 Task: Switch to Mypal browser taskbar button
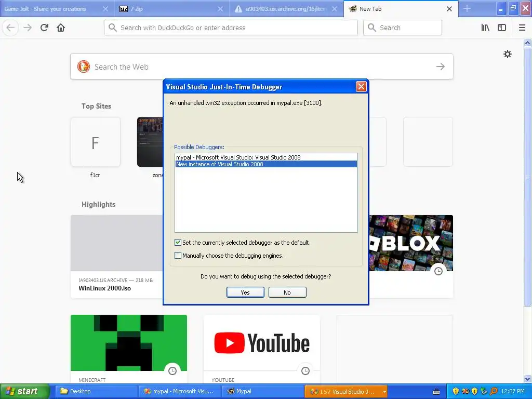pos(263,391)
